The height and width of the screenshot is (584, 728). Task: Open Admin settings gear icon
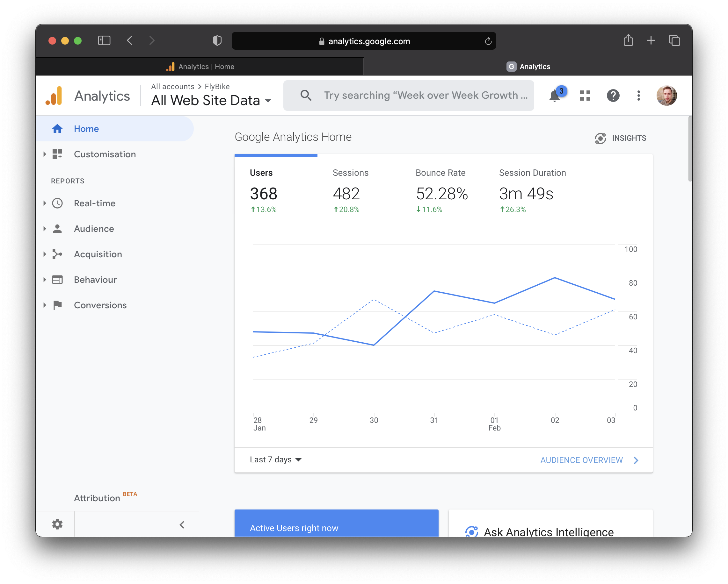57,524
